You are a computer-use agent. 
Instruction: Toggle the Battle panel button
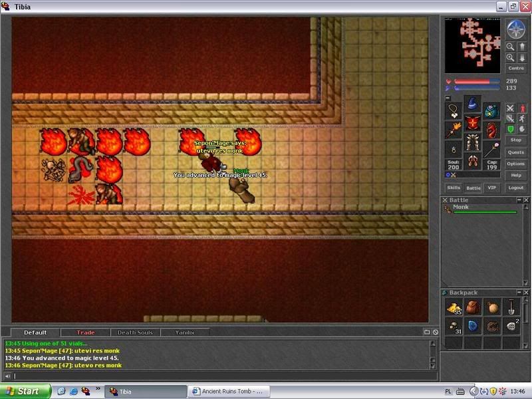(473, 188)
